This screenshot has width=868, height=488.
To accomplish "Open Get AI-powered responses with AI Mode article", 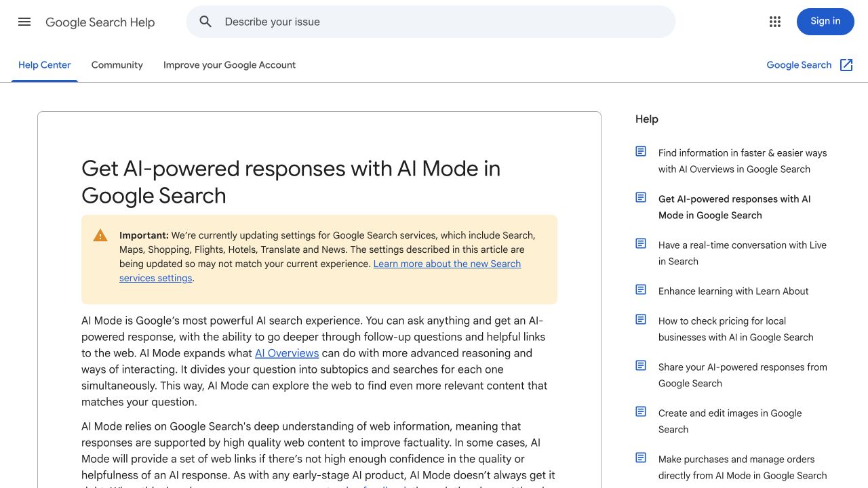I will [734, 207].
